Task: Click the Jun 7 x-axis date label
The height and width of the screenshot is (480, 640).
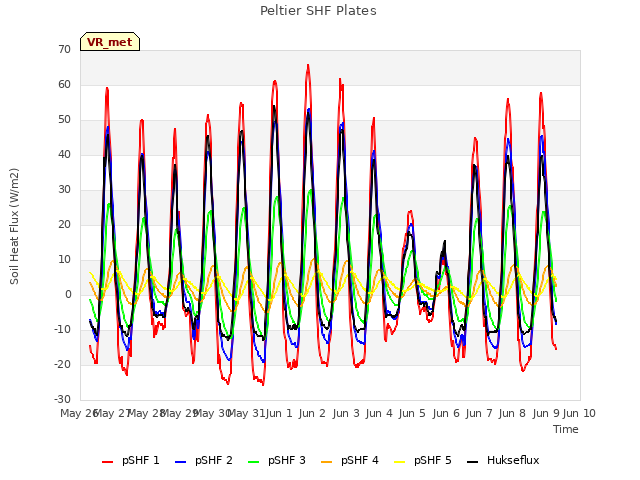Action: coord(479,413)
